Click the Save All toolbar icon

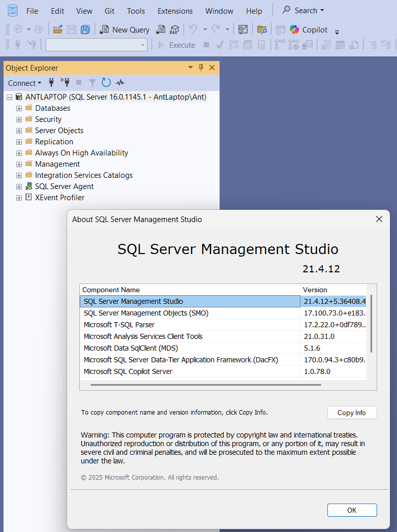click(85, 29)
